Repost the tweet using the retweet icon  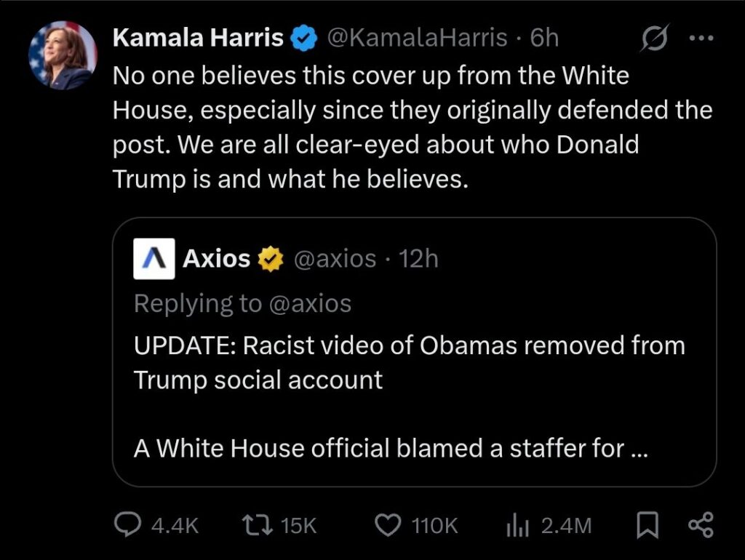[254, 524]
